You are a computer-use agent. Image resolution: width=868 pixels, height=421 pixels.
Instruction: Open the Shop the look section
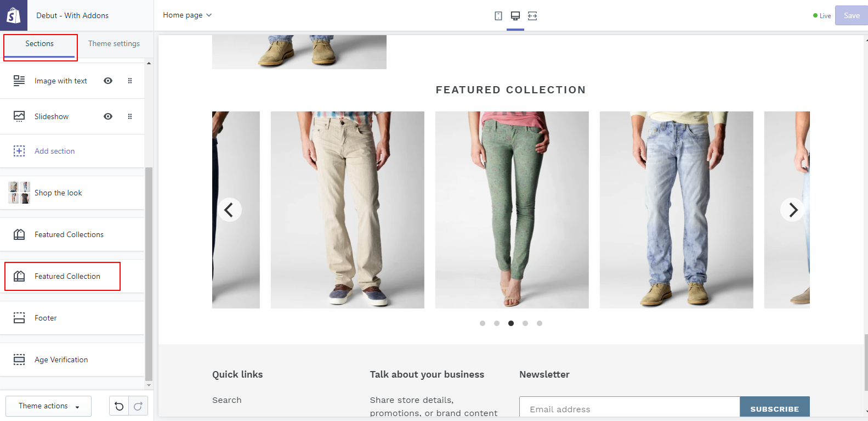tap(72, 193)
